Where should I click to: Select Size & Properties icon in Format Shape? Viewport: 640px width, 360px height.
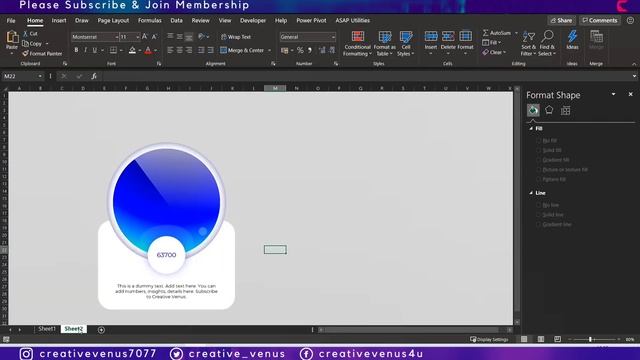[565, 110]
